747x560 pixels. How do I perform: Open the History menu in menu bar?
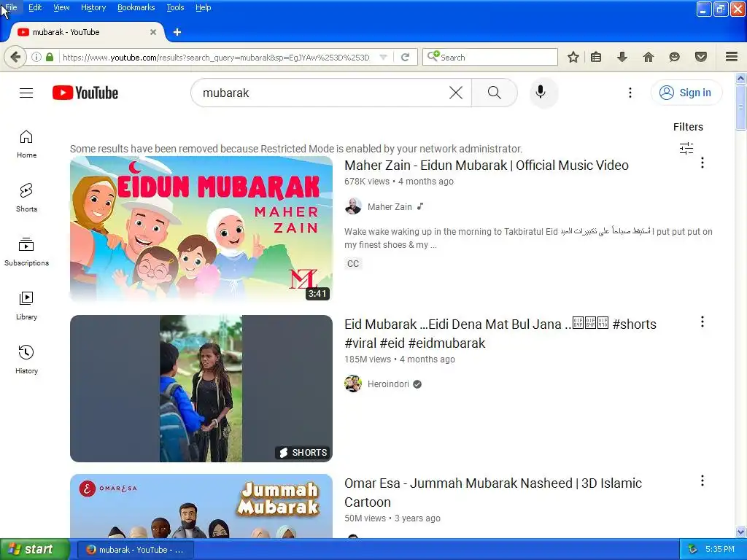(93, 7)
